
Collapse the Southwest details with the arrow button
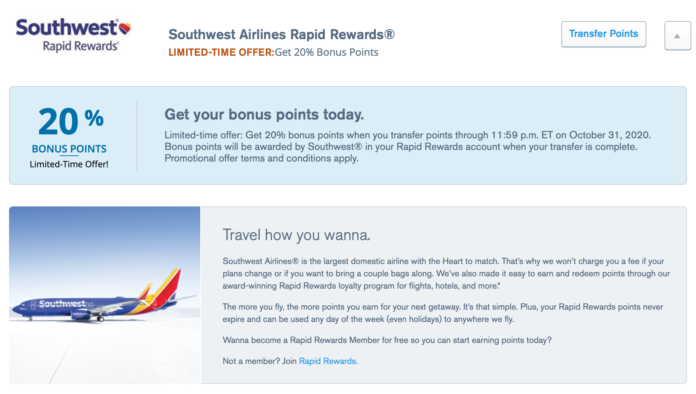pos(677,36)
